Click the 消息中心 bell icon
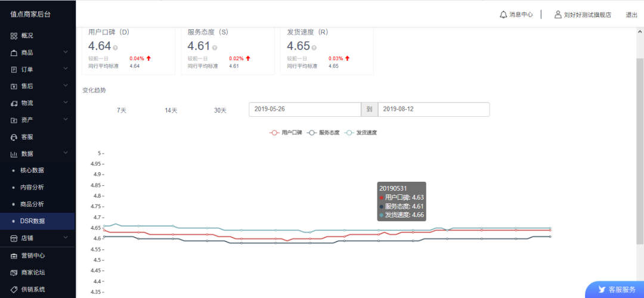The height and width of the screenshot is (298, 644). pos(503,14)
